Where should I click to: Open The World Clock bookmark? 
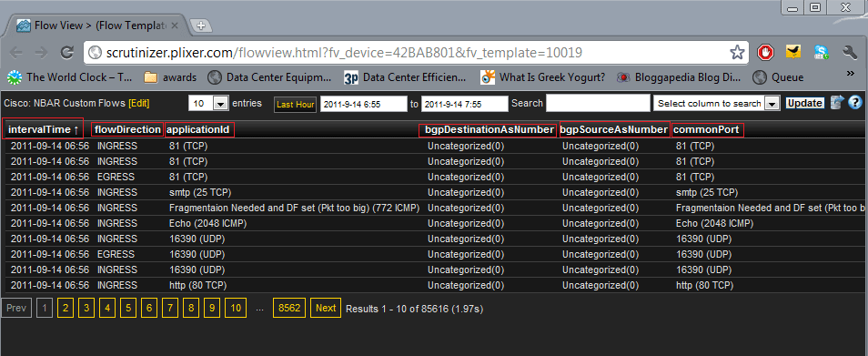70,77
